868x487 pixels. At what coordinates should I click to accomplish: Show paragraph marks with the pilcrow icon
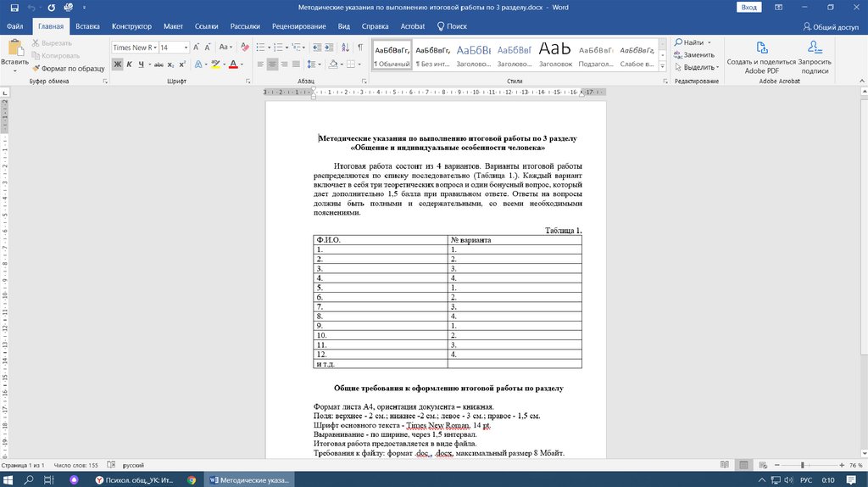click(x=361, y=48)
